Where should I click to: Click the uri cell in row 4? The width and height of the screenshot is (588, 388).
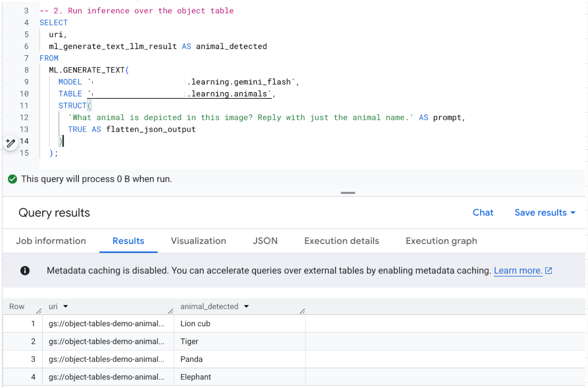pos(108,377)
